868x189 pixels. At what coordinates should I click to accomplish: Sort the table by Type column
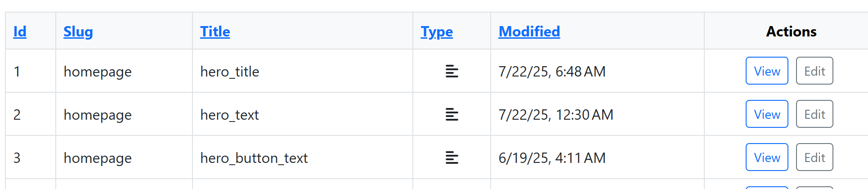[436, 31]
